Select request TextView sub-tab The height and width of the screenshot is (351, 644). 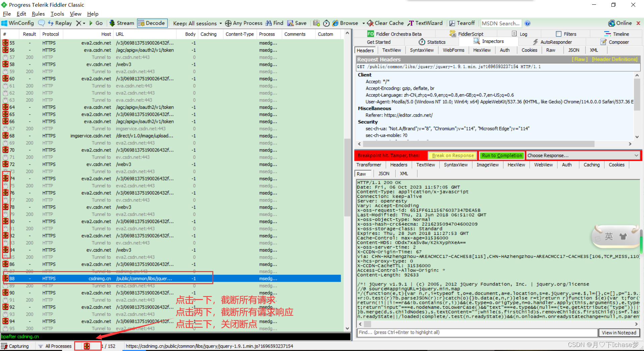(391, 50)
